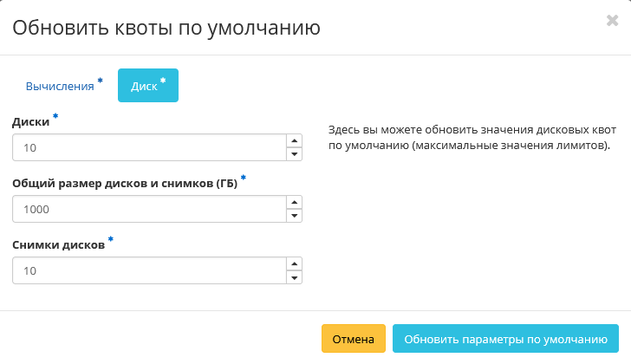Raise the Снимки дисков count by one
Image resolution: width=631 pixels, height=364 pixels.
(295, 264)
